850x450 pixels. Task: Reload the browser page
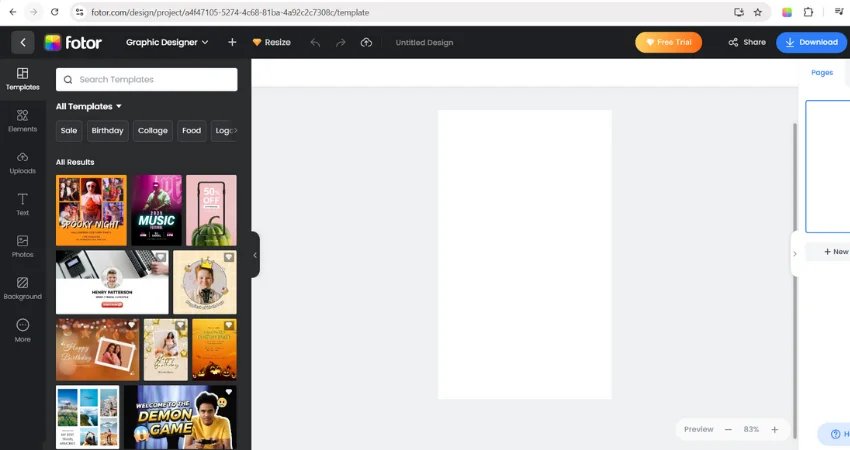[x=54, y=12]
